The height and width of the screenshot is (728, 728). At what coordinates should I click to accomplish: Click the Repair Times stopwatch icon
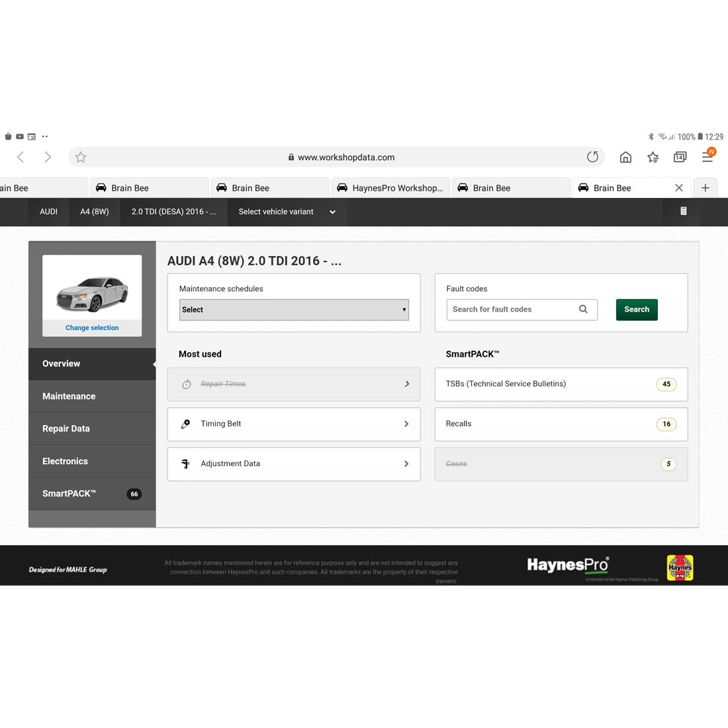[186, 384]
